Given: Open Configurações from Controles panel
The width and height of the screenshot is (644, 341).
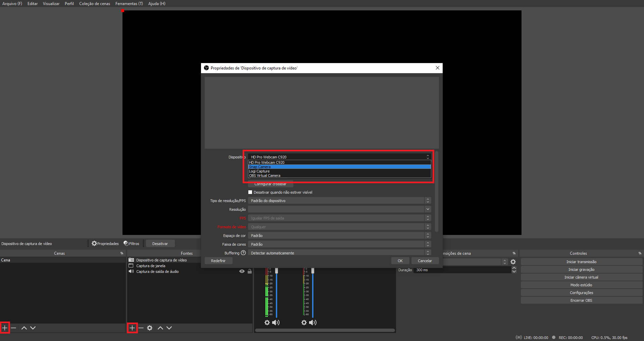Looking at the screenshot, I should tap(581, 293).
